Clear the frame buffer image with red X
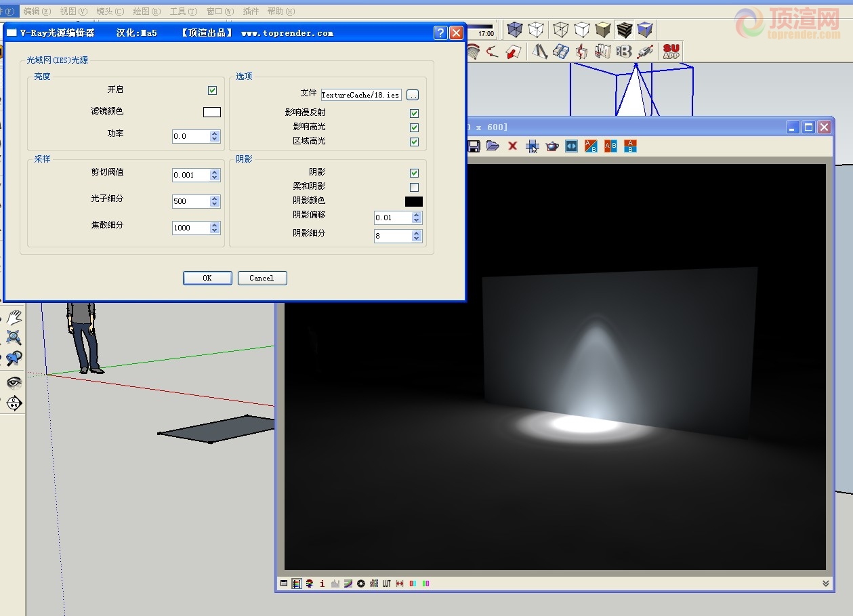 (512, 146)
